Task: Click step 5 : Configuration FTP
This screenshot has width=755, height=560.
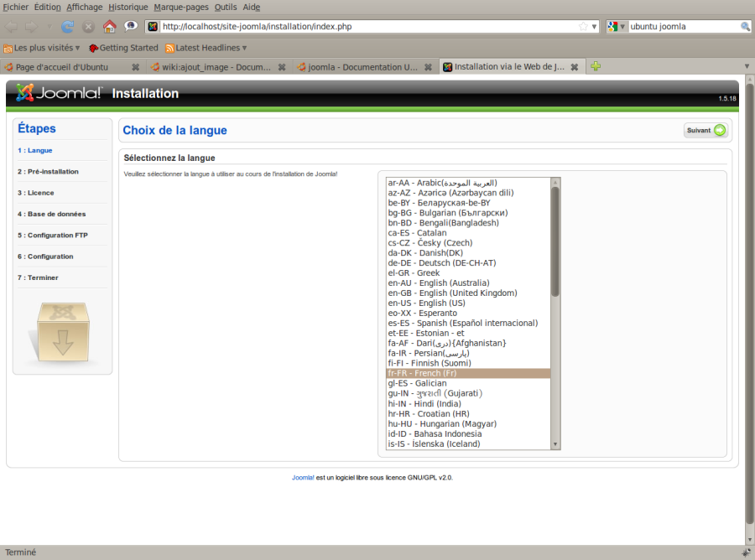Action: (x=53, y=235)
